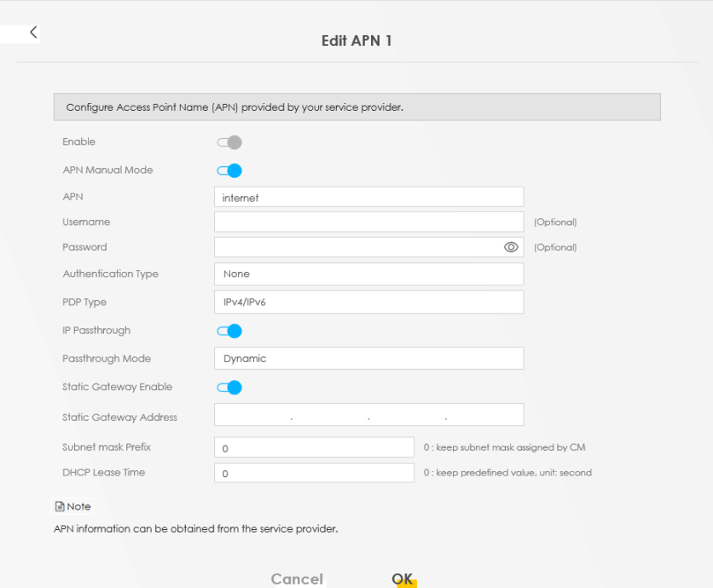This screenshot has width=713, height=588.
Task: Focus the DHCP Lease Time field
Action: (314, 473)
